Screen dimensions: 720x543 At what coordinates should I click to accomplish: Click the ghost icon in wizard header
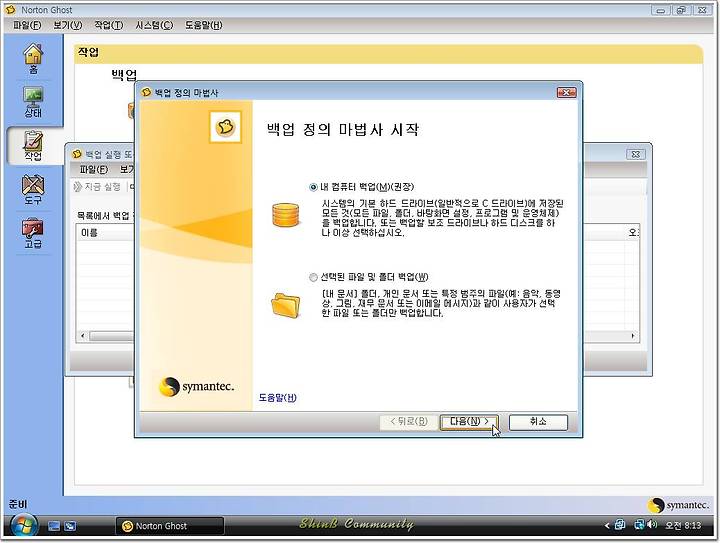(225, 127)
